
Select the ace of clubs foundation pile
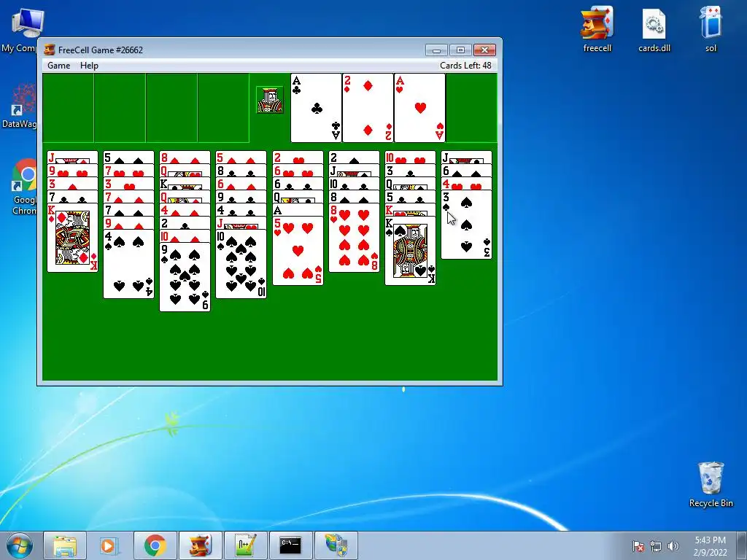click(x=316, y=108)
